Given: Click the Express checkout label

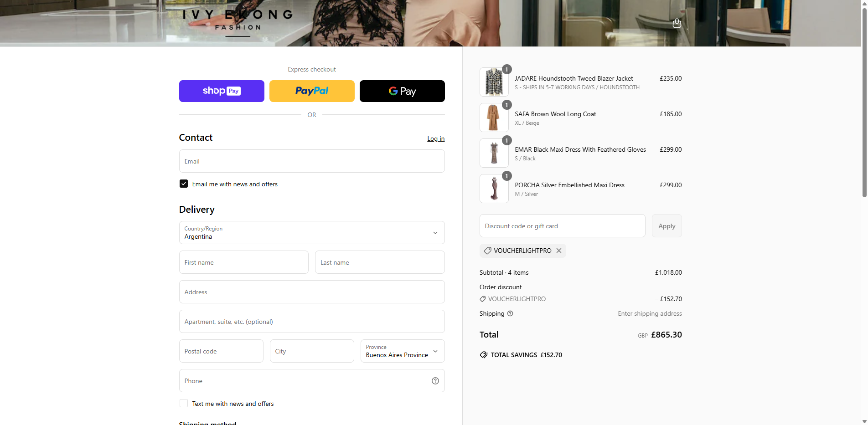Looking at the screenshot, I should (x=312, y=69).
